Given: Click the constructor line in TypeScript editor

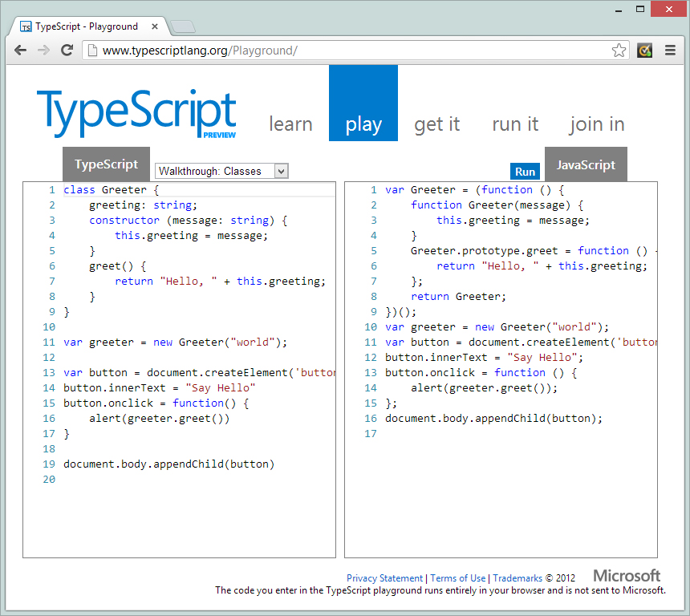Looking at the screenshot, I should click(189, 220).
